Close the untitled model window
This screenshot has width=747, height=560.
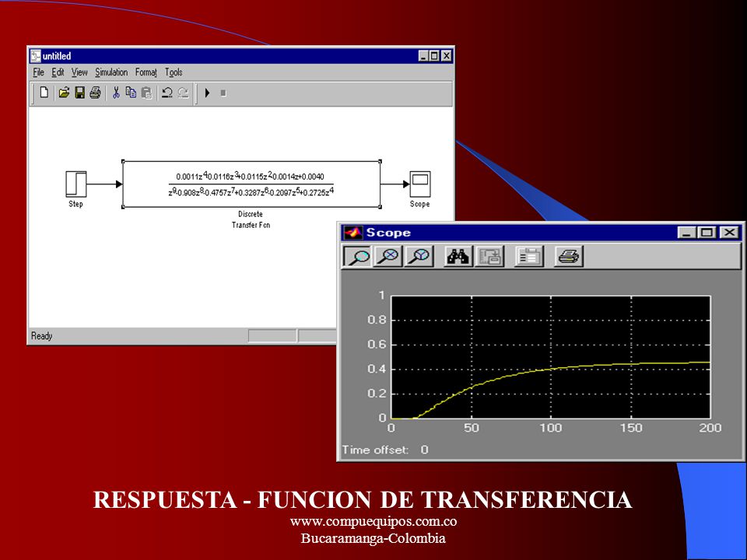[446, 56]
